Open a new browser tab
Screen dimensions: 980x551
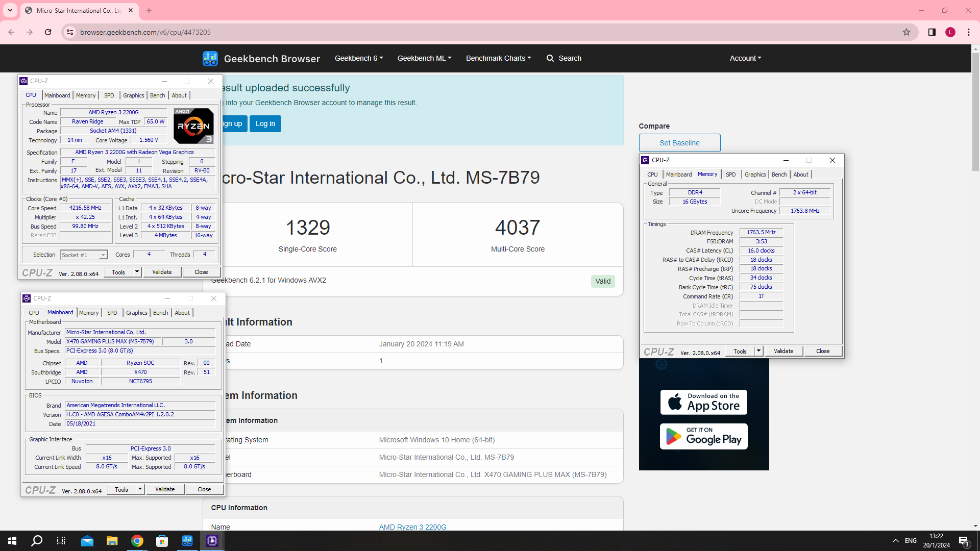click(149, 10)
